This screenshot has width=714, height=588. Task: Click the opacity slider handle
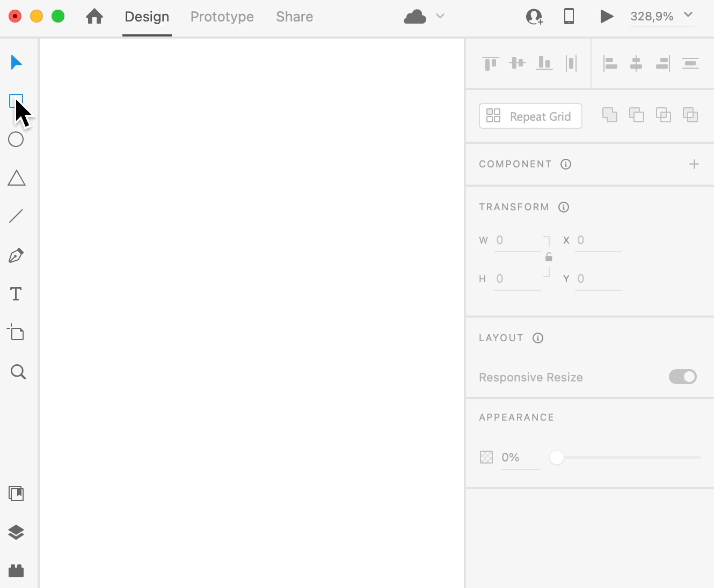click(557, 458)
